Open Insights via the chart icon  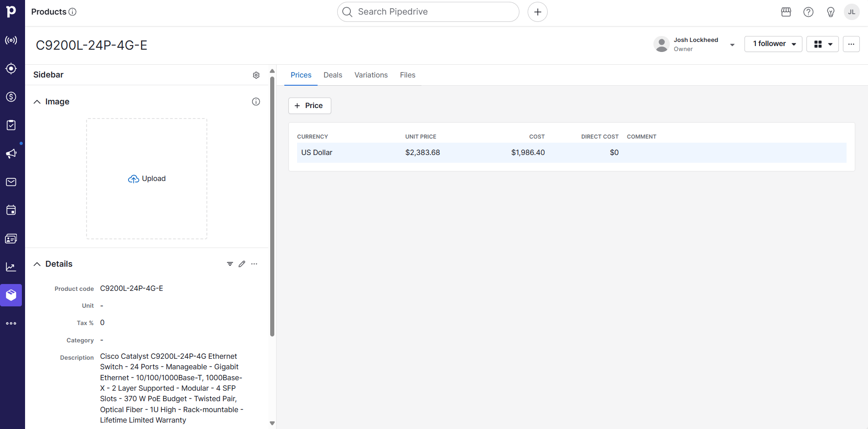[11, 267]
